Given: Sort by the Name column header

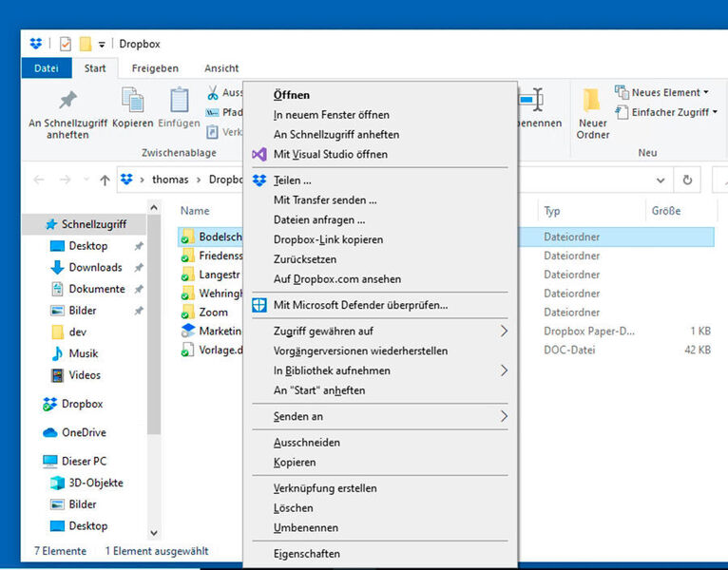Looking at the screenshot, I should click(195, 211).
